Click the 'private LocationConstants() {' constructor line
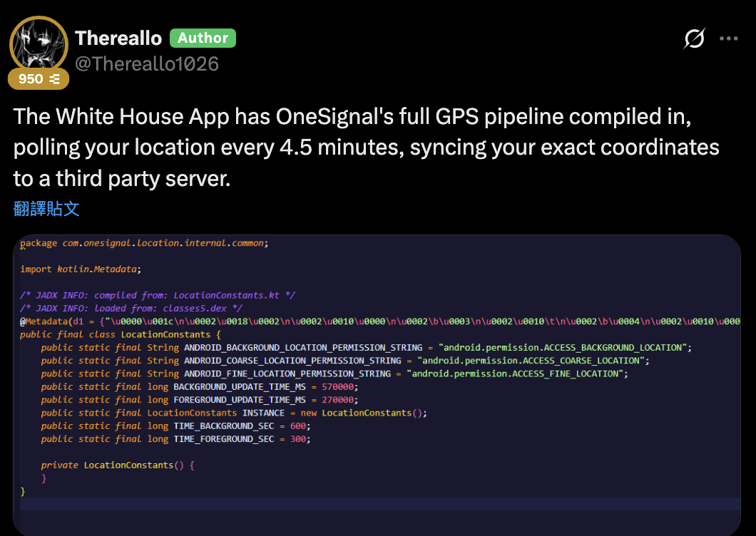Image resolution: width=756 pixels, height=536 pixels. tap(118, 465)
